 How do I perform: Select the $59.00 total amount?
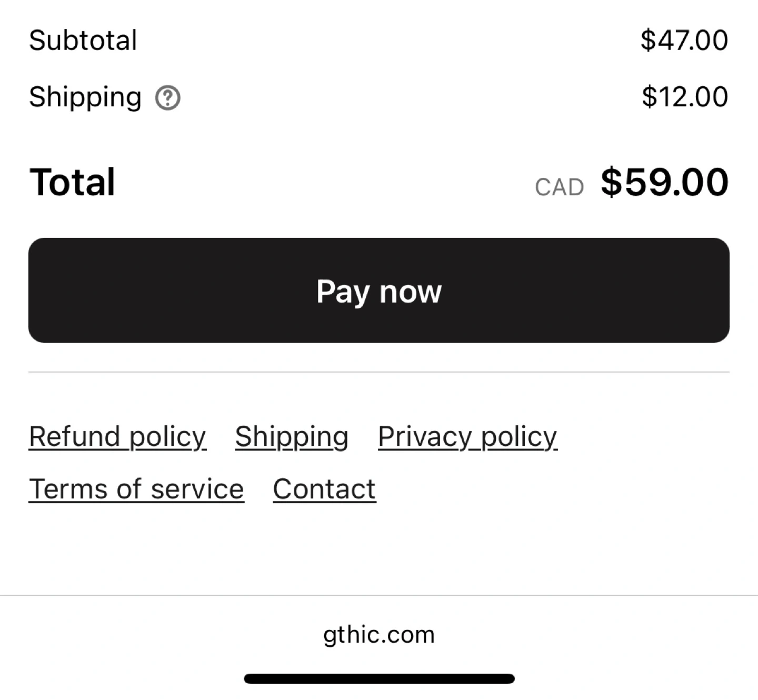coord(664,183)
